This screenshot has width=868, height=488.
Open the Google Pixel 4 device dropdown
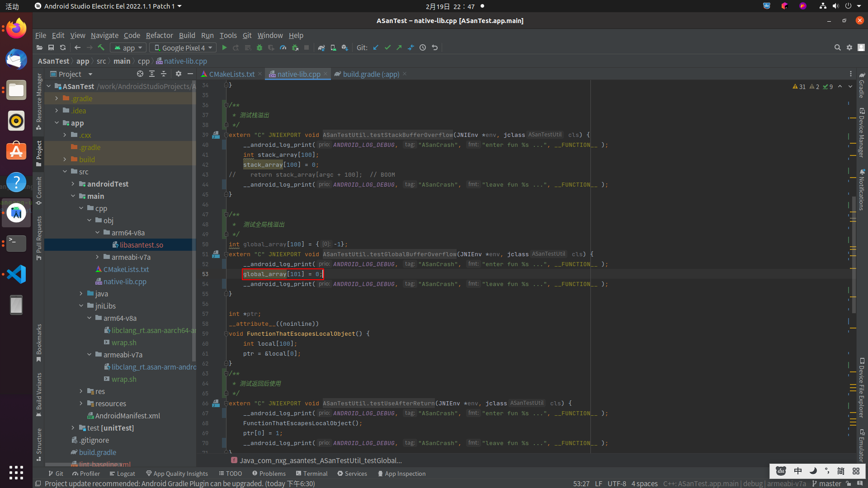click(x=183, y=48)
